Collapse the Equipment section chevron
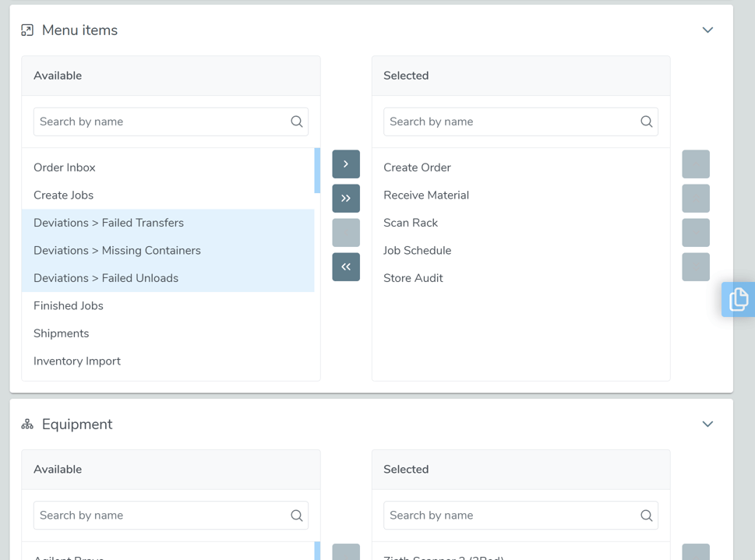This screenshot has width=755, height=560. 707,424
